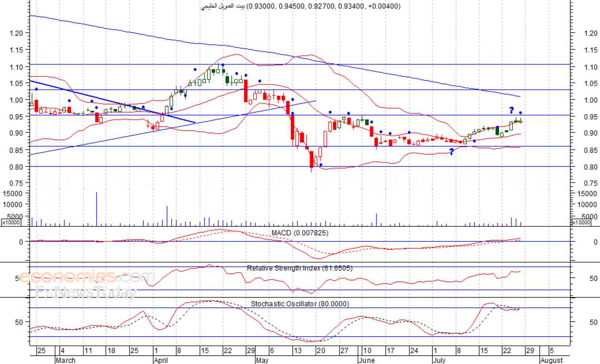The width and height of the screenshot is (600, 364).
Task: Click the April month label on the time axis
Action: [161, 360]
